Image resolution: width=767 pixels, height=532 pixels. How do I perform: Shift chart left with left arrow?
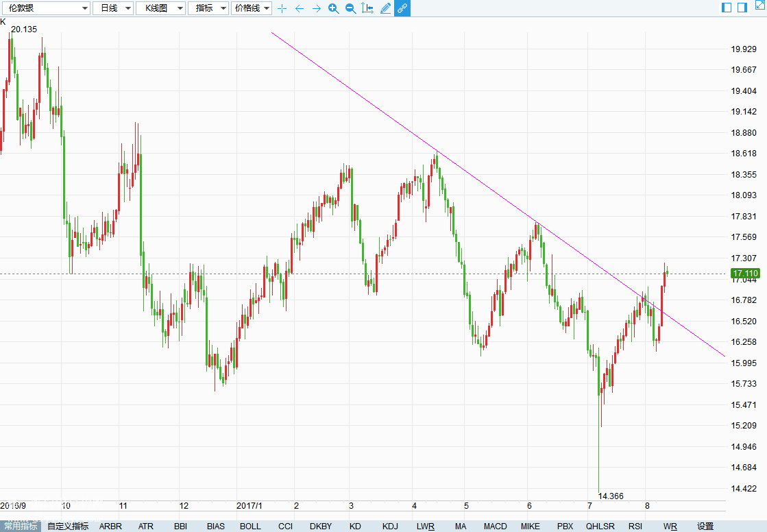[x=300, y=8]
